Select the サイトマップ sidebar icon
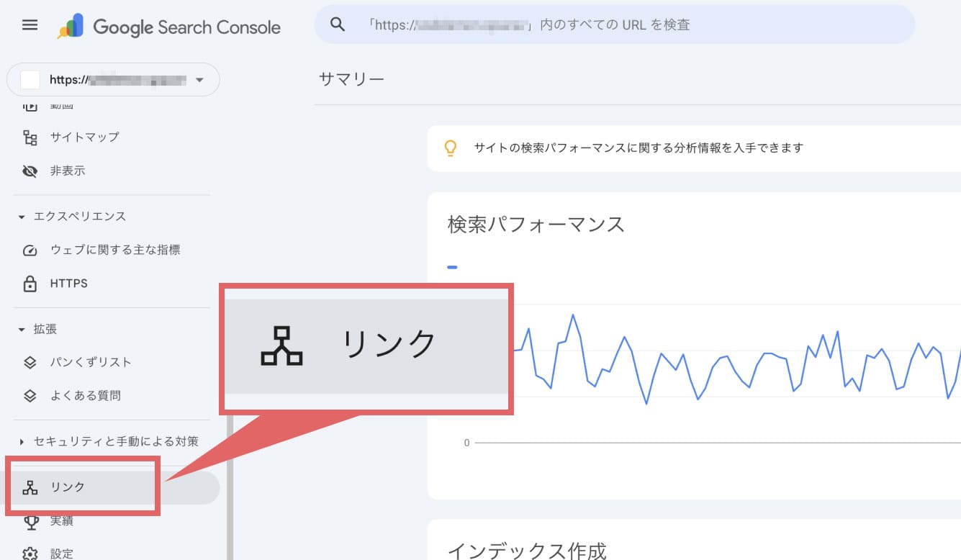Viewport: 961px width, 560px height. [x=31, y=137]
